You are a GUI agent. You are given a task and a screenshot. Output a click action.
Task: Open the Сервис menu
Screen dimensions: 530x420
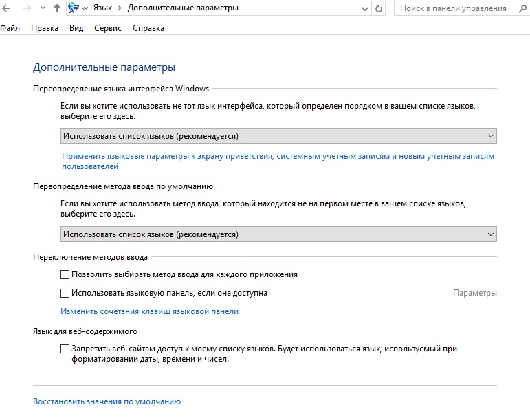(x=108, y=28)
